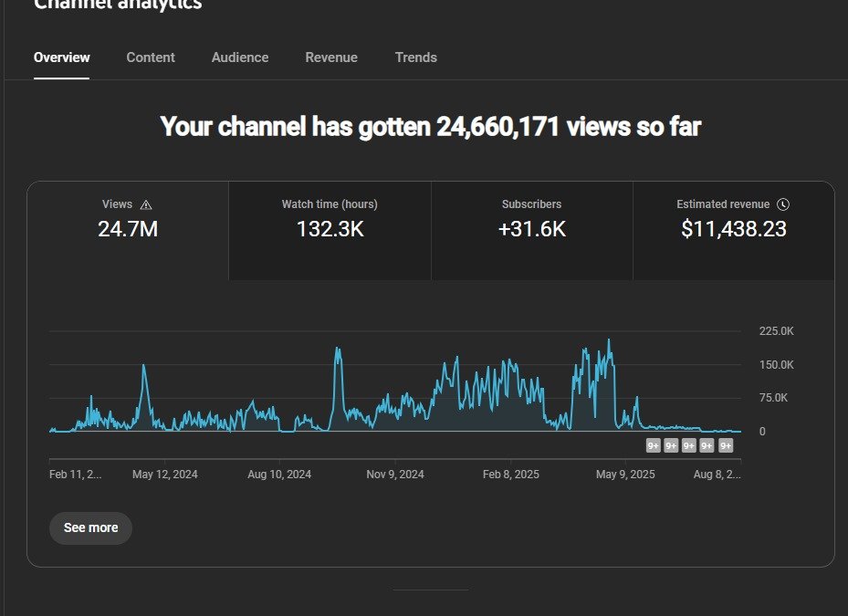The height and width of the screenshot is (616, 848).
Task: Click the views spike near May 12, 2024
Action: pos(143,367)
